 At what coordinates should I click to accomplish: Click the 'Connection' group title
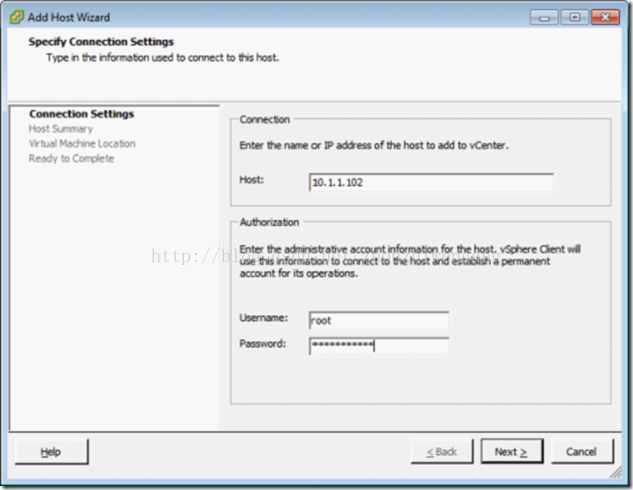tap(265, 119)
